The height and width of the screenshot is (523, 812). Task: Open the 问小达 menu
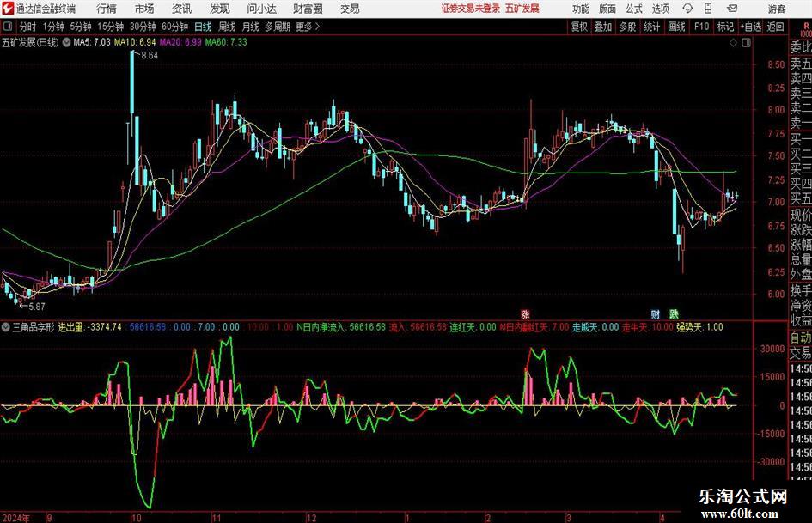(x=262, y=9)
